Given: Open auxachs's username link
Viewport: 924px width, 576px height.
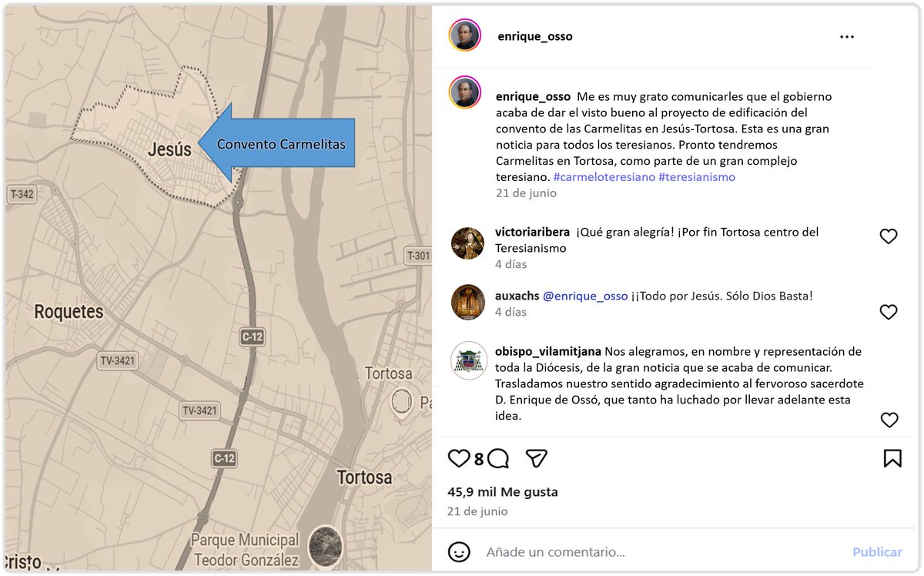Looking at the screenshot, I should tap(517, 296).
